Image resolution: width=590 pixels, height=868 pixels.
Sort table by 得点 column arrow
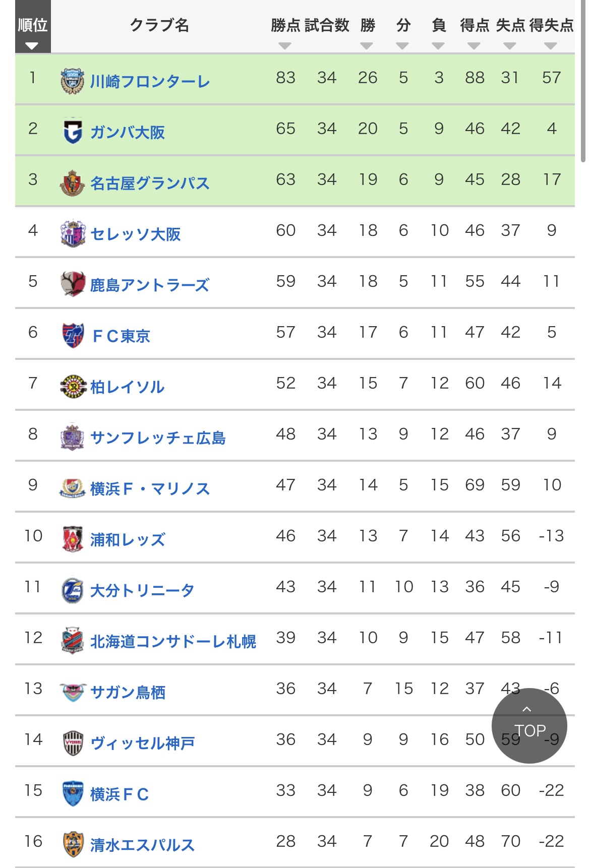[474, 46]
